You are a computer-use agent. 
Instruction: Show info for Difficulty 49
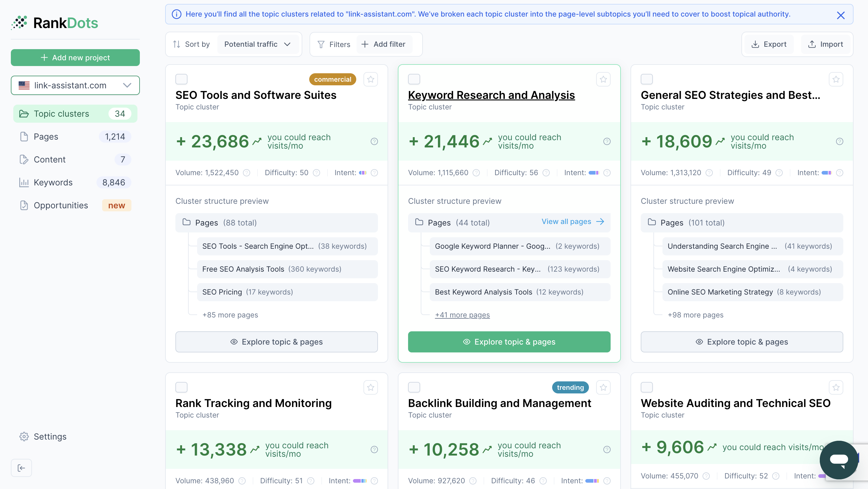pos(779,172)
